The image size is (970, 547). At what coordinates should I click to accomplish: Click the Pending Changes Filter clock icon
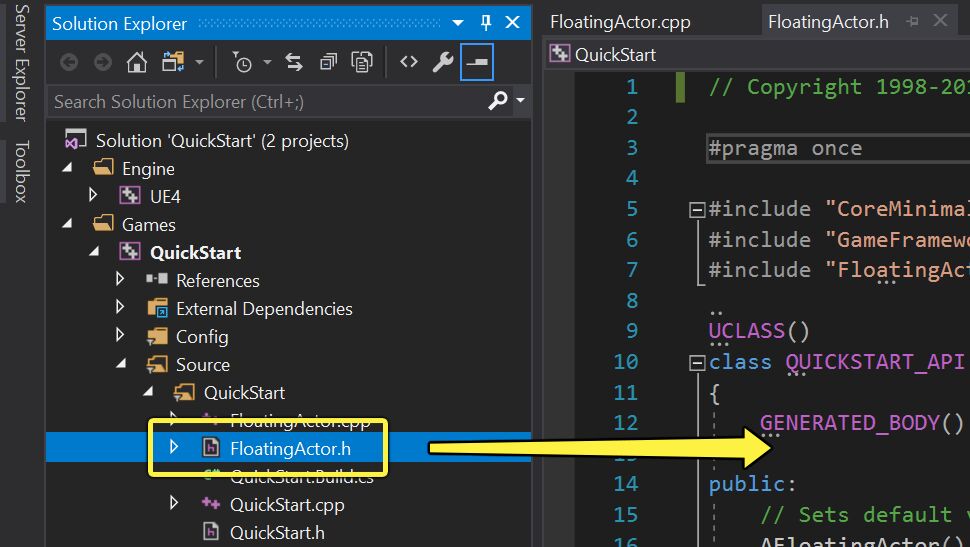tap(243, 63)
